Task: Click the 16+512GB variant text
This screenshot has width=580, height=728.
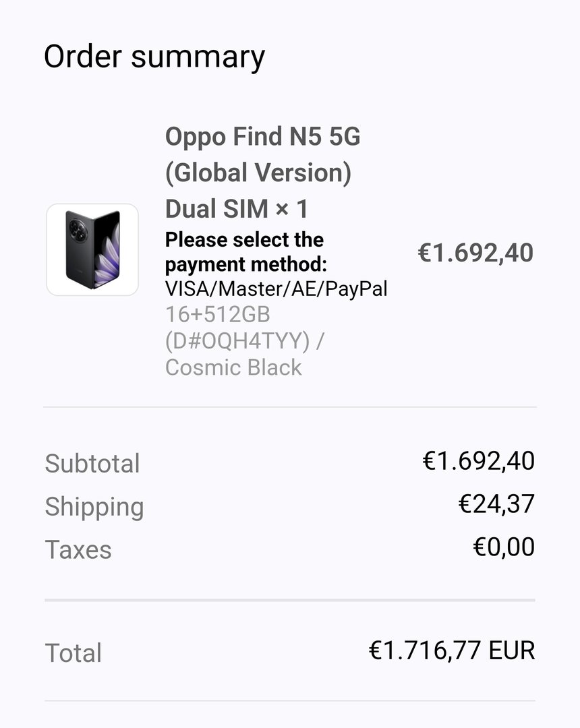Action: (218, 314)
